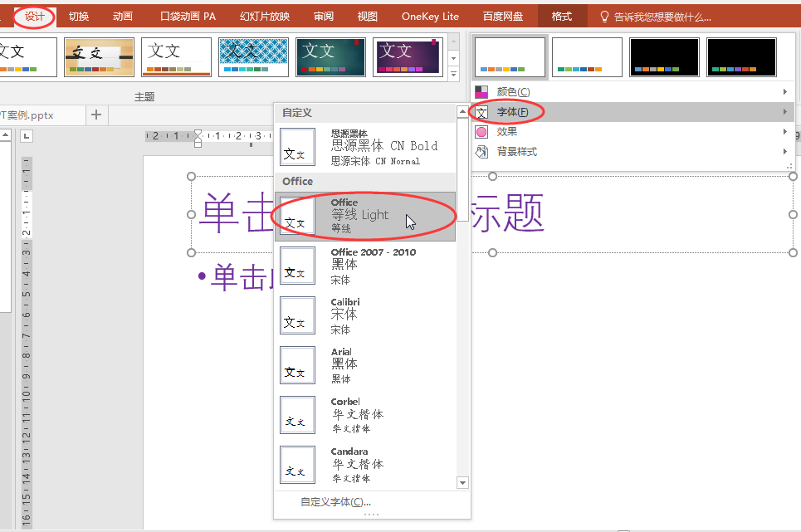Apply the purple gradient theme thumbnail
The height and width of the screenshot is (532, 801).
(x=408, y=57)
